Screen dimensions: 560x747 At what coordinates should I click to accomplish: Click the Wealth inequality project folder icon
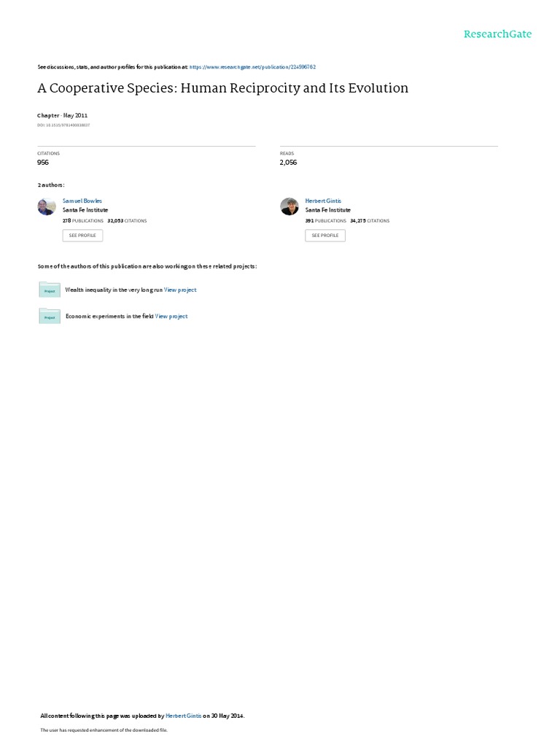click(x=50, y=290)
